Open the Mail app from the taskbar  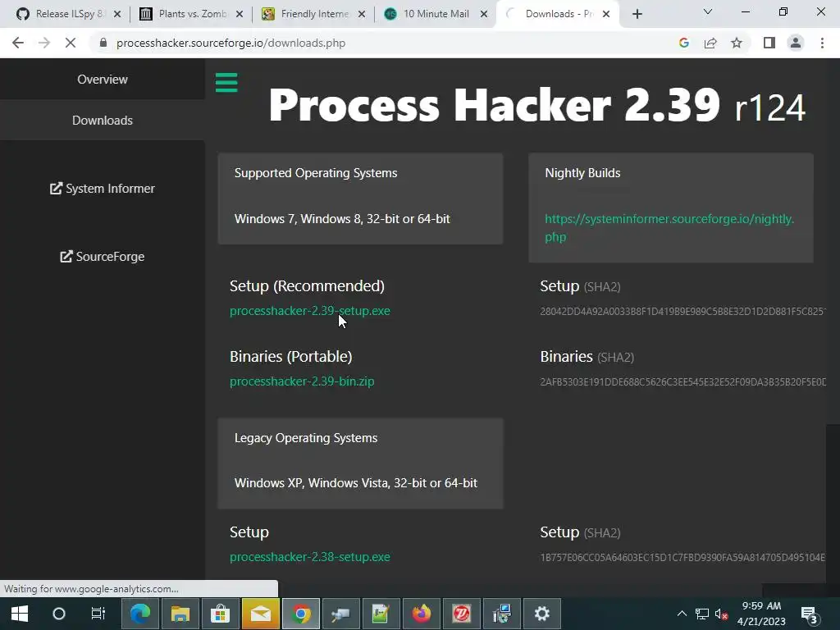coord(260,614)
